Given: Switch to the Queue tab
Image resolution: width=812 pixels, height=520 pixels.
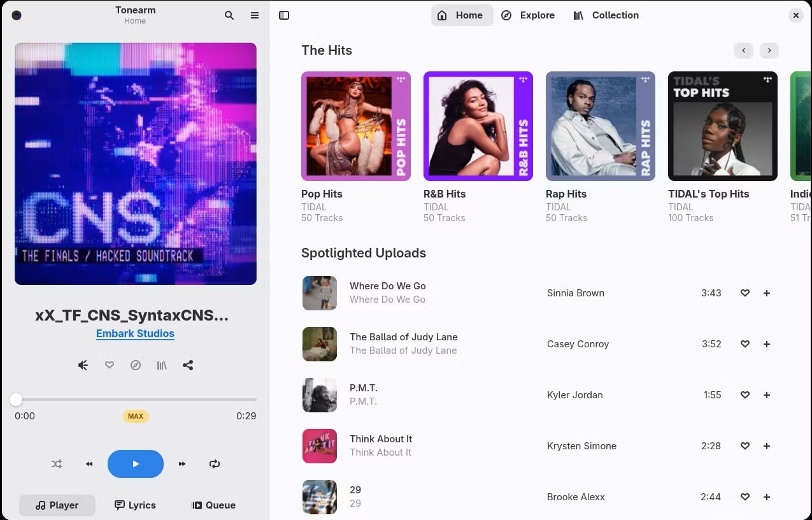Looking at the screenshot, I should (213, 505).
